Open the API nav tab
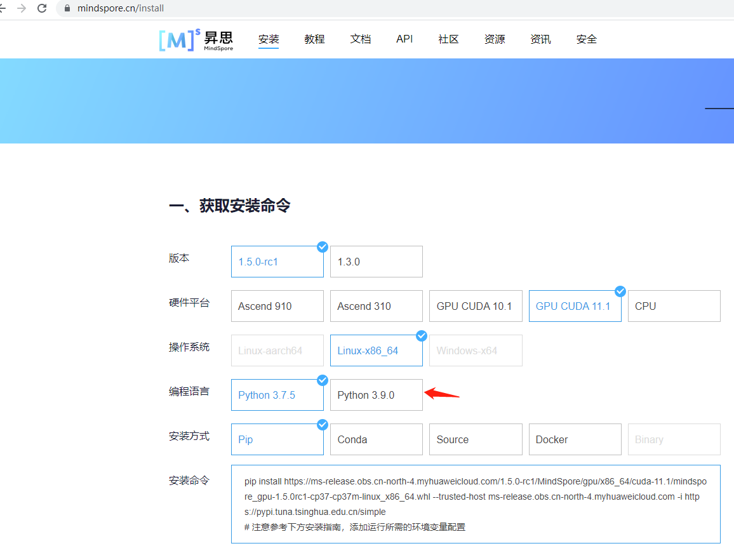Image resolution: width=734 pixels, height=560 pixels. pos(404,39)
